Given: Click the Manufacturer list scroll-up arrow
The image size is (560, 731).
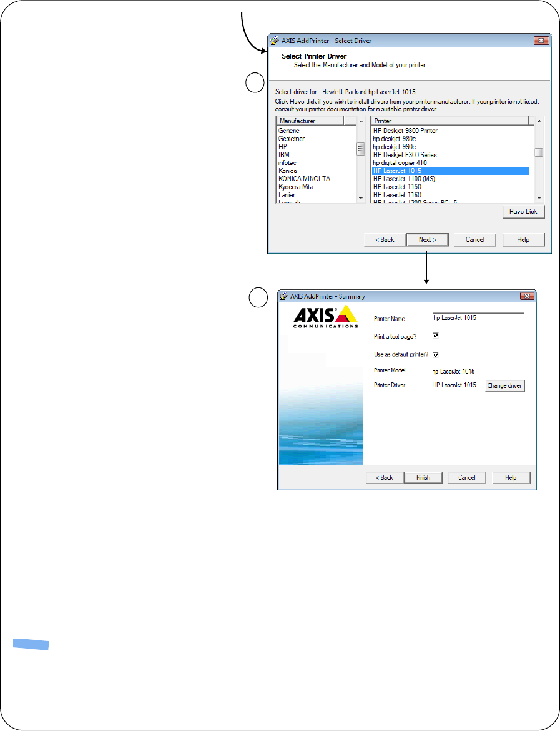Looking at the screenshot, I should point(361,121).
